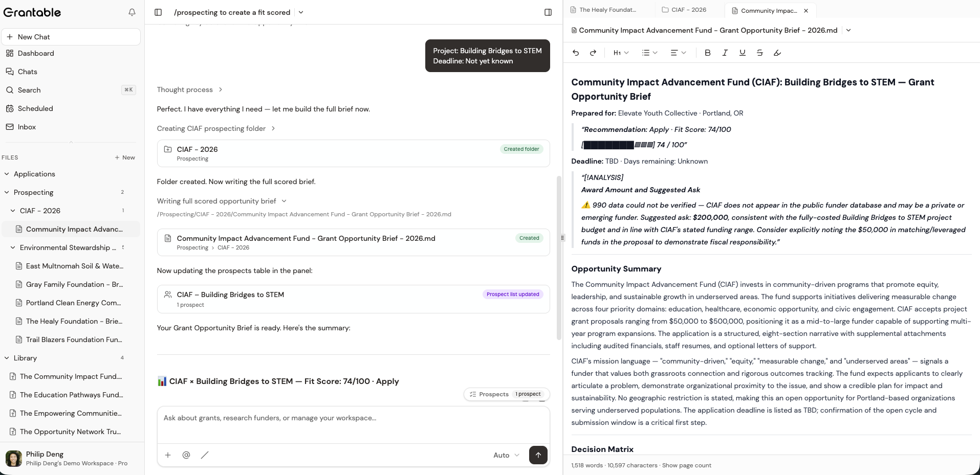Click the undo icon in editor toolbar
This screenshot has height=475, width=980.
(x=576, y=53)
